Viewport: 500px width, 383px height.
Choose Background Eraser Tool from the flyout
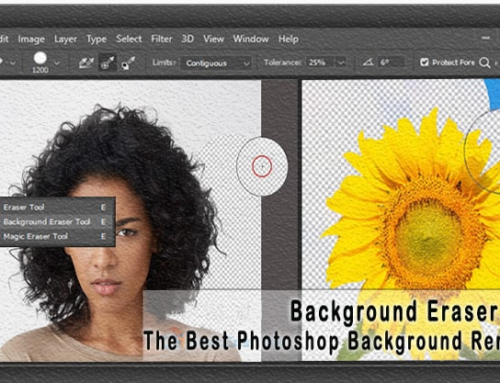(x=58, y=222)
